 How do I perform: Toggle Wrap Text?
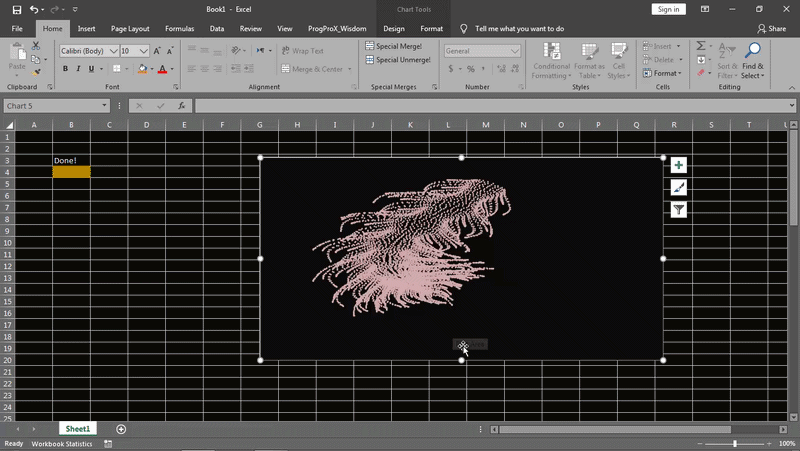(x=302, y=51)
